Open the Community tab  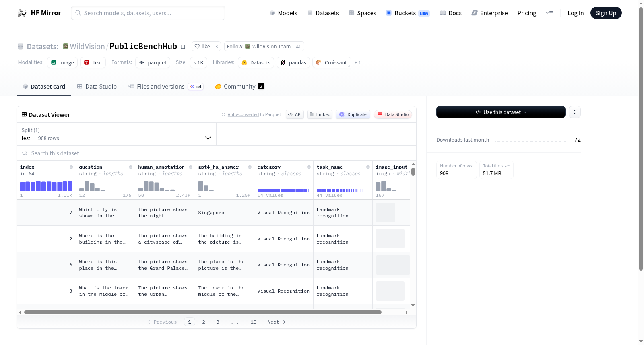[240, 87]
